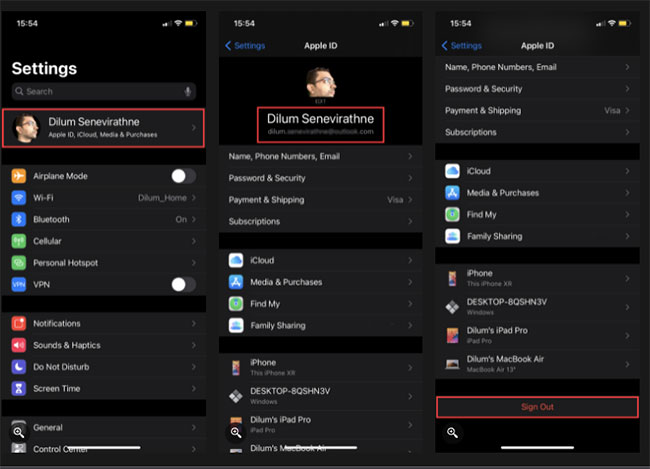Tap the magnifier zoom icon in middle screen
Viewport: 650px width, 469px height.
coord(236,433)
